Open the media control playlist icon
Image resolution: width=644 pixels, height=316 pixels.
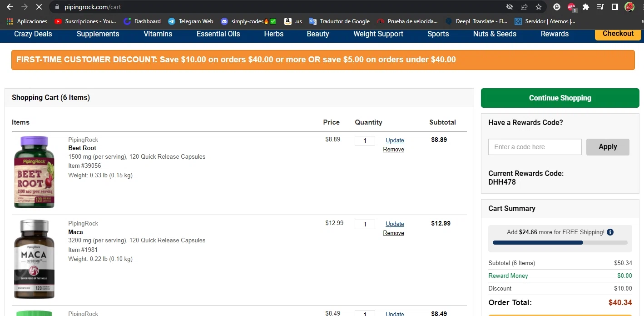[x=600, y=7]
